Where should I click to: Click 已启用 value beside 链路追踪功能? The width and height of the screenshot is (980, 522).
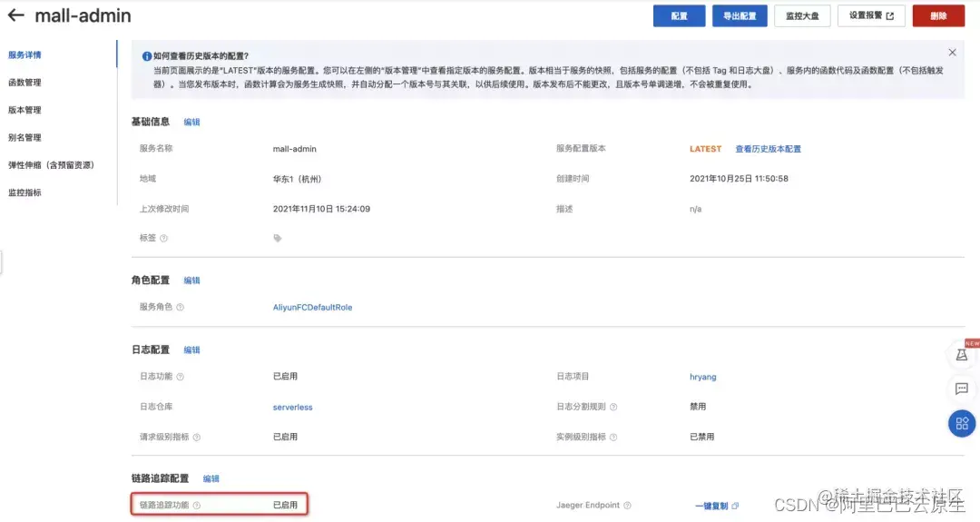tap(285, 505)
